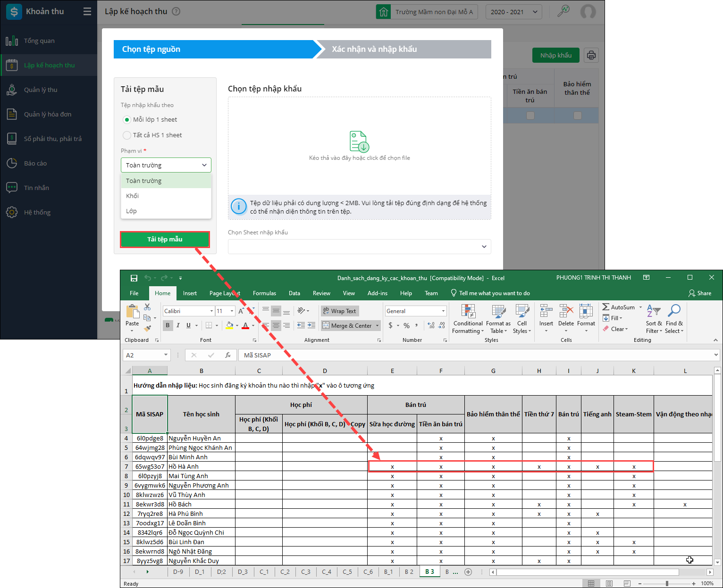Select the 'Mỗi lớp 1 sheet' radio option
The width and height of the screenshot is (723, 588).
[x=127, y=120]
